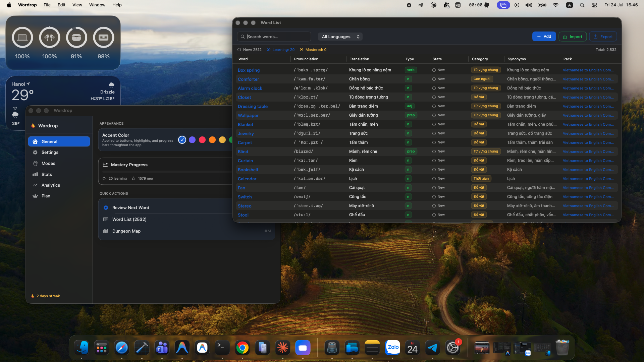Image resolution: width=644 pixels, height=362 pixels.
Task: Sort by Pronunciation column header
Action: [306, 59]
